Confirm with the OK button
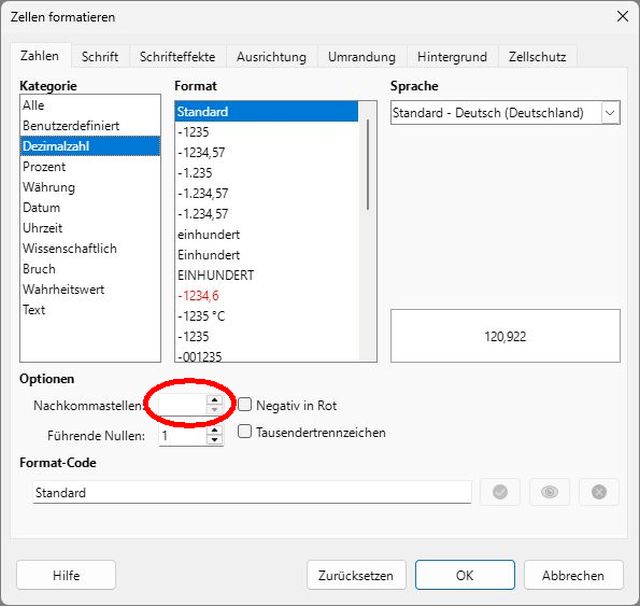 tap(465, 575)
